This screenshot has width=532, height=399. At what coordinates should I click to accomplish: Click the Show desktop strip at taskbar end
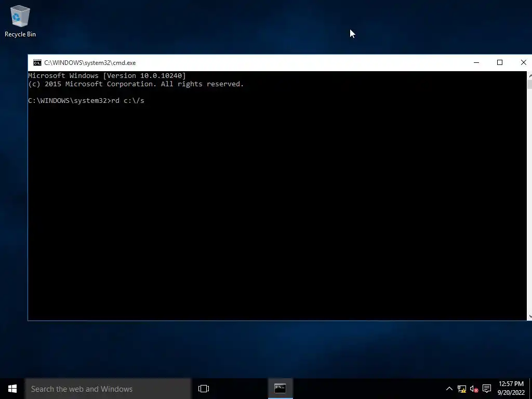(x=530, y=389)
